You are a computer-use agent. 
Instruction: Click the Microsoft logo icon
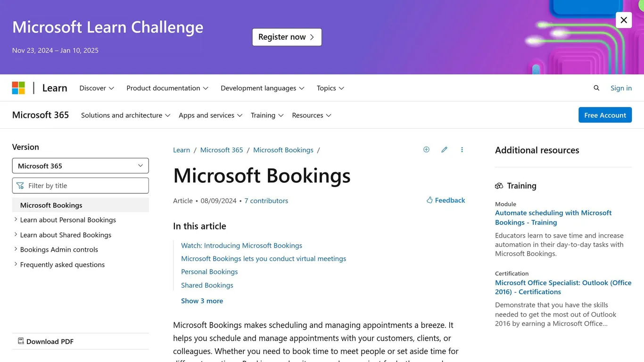click(x=18, y=88)
